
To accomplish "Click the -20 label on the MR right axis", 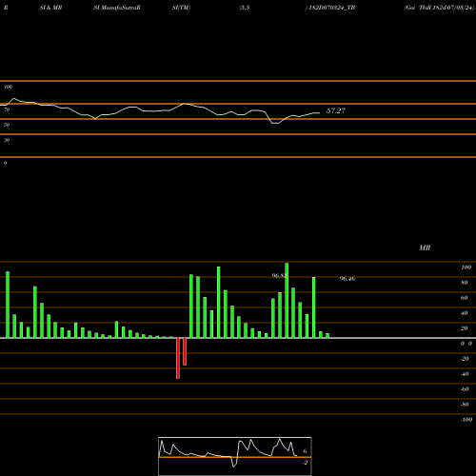I will [x=465, y=359].
